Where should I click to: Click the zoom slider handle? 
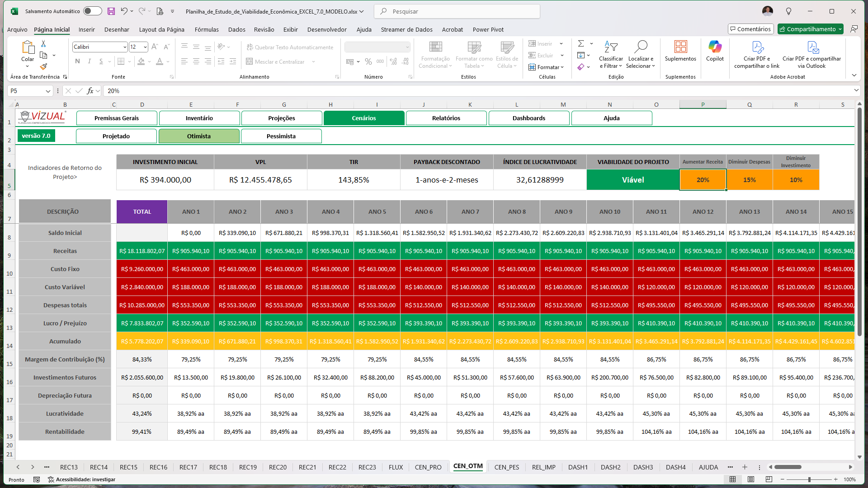pyautogui.click(x=809, y=479)
